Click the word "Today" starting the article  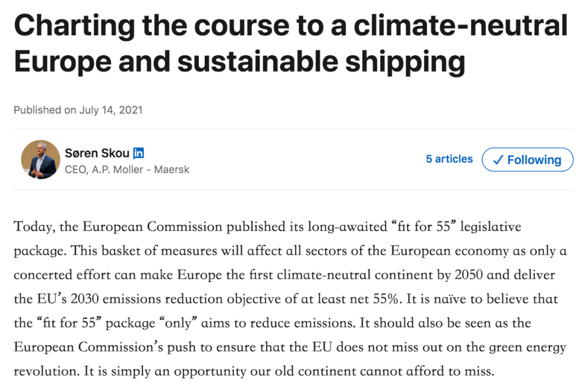click(34, 226)
